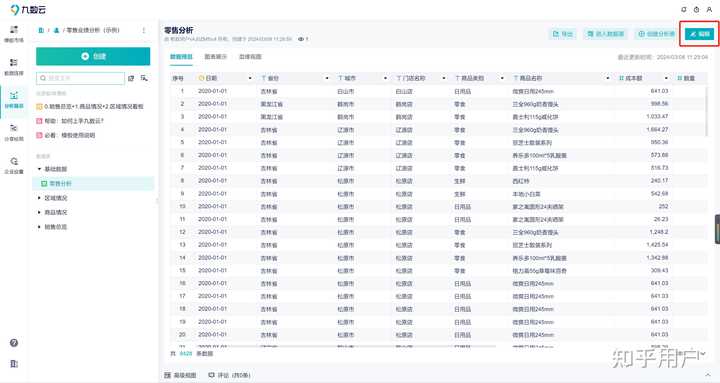Select the 零售分析 table in the tree
The width and height of the screenshot is (720, 383).
[93, 184]
